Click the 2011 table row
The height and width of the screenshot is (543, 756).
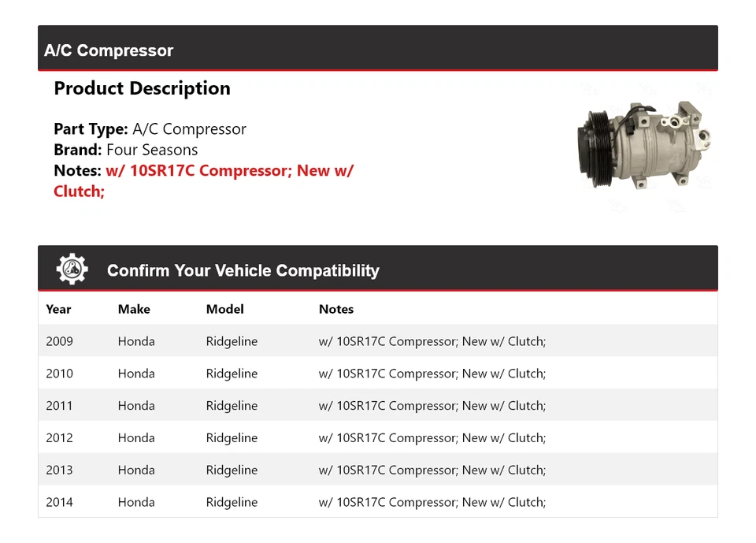click(x=378, y=405)
